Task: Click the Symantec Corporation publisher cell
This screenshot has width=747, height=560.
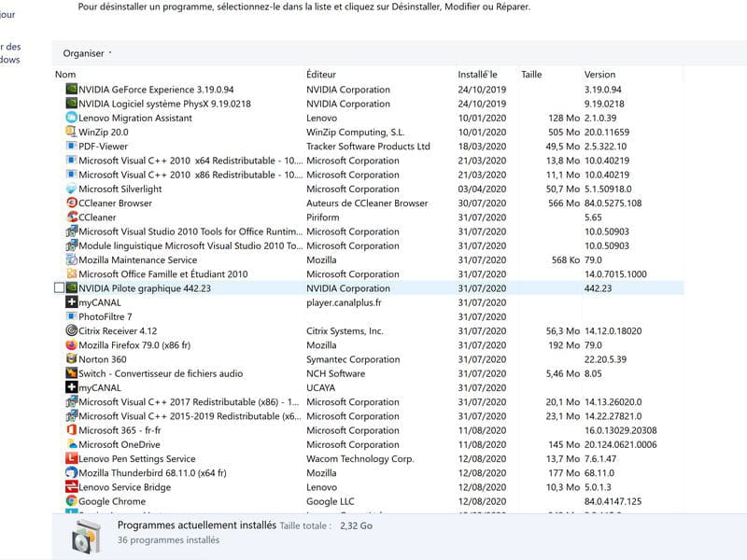Action: tap(353, 359)
